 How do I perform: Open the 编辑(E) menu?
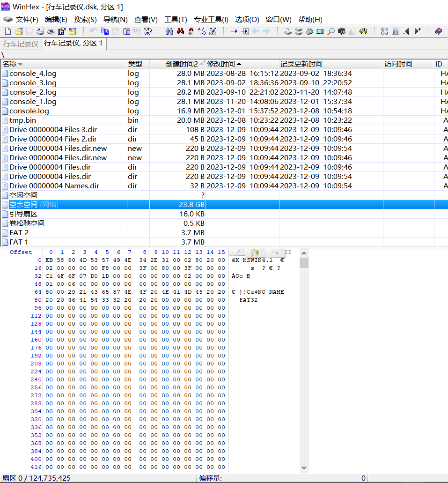pyautogui.click(x=56, y=20)
